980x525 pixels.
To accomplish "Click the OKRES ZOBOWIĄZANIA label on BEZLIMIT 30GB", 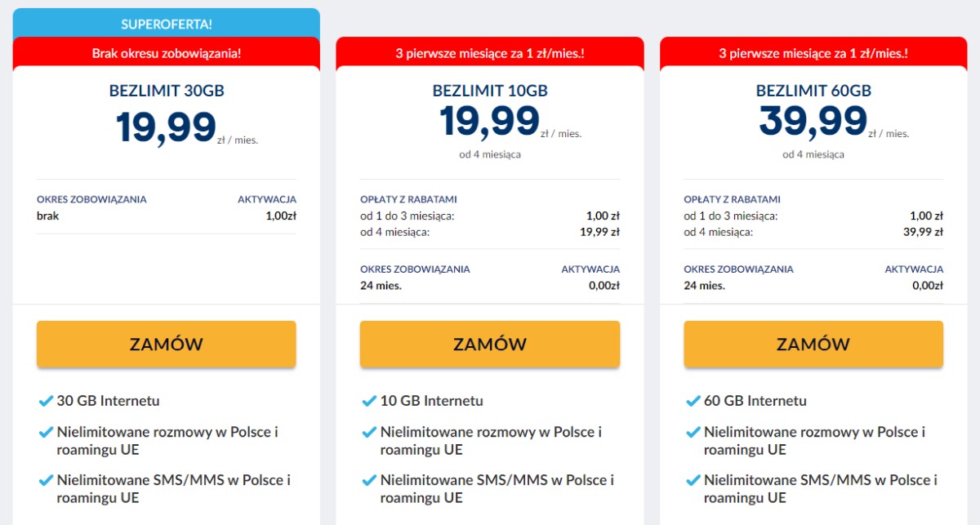I will [x=92, y=198].
